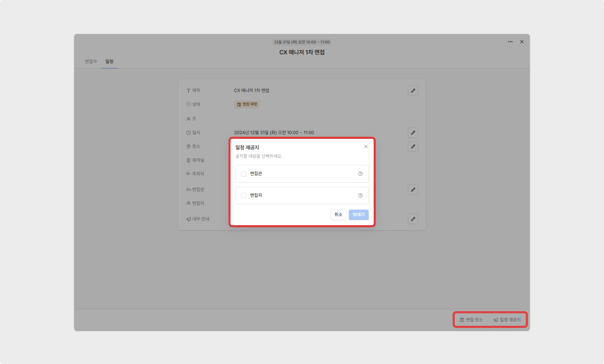Viewport: 604px width, 364px height.
Task: Click the help icon next to 면접자 option
Action: 360,196
